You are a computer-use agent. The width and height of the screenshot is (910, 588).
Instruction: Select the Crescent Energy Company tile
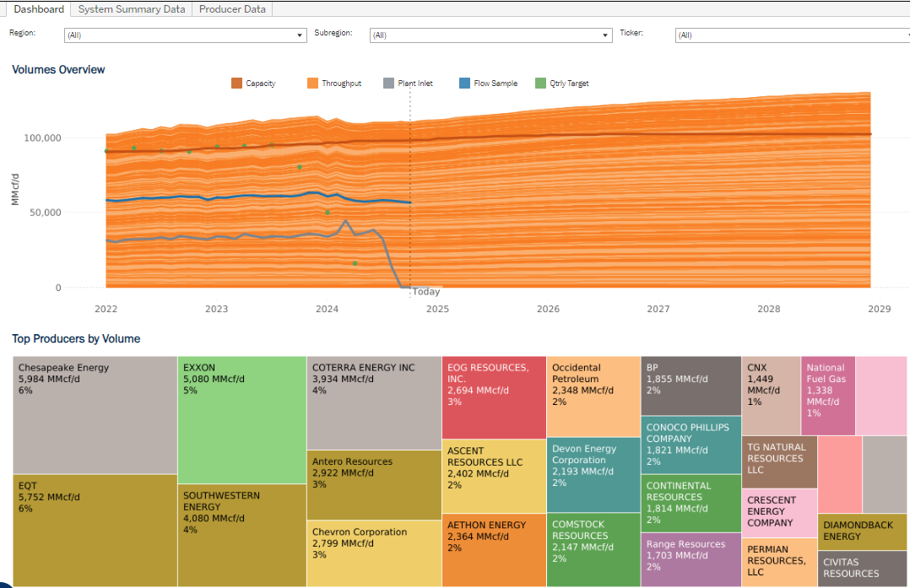click(779, 513)
